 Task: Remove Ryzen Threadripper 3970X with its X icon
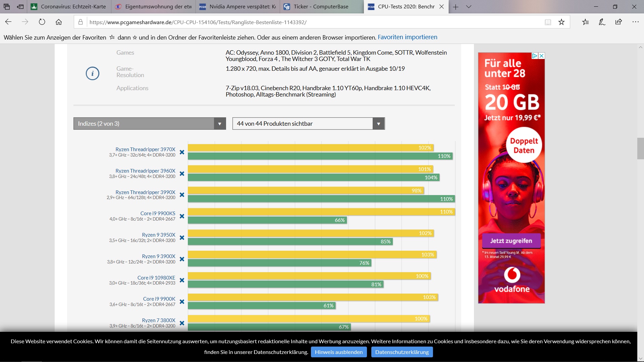point(182,152)
